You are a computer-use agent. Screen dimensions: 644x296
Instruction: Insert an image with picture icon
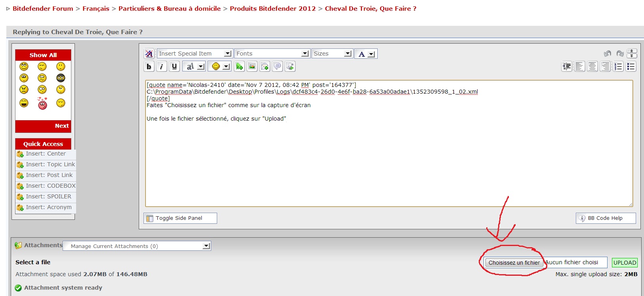[x=252, y=66]
